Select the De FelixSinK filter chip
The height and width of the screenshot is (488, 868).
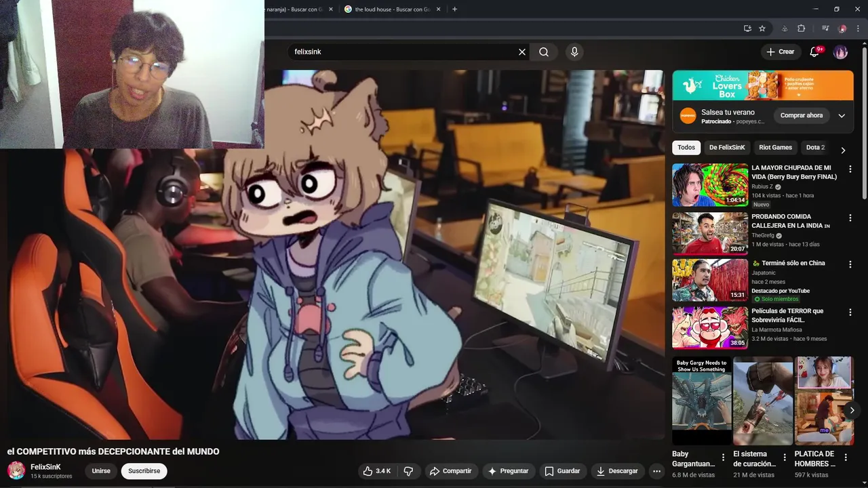point(727,148)
